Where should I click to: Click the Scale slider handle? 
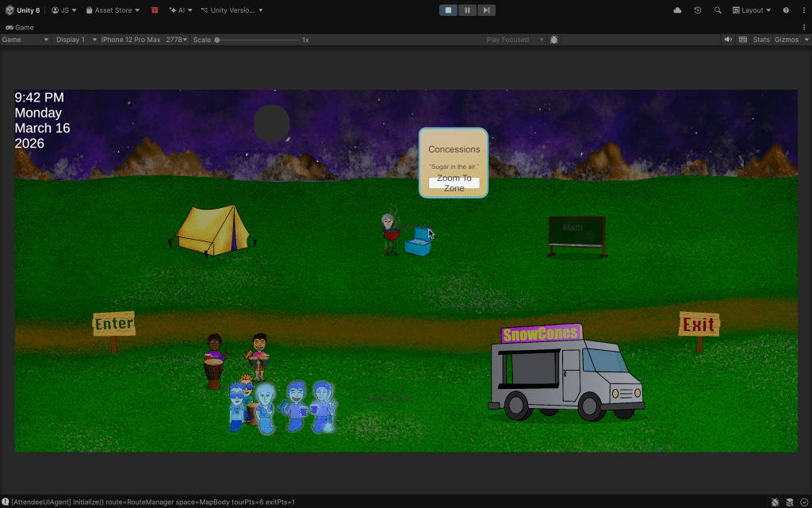pos(217,40)
